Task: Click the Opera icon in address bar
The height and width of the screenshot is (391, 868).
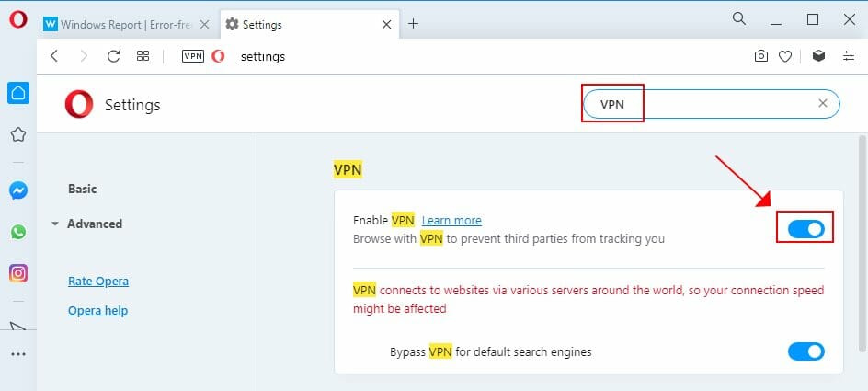Action: pos(218,56)
